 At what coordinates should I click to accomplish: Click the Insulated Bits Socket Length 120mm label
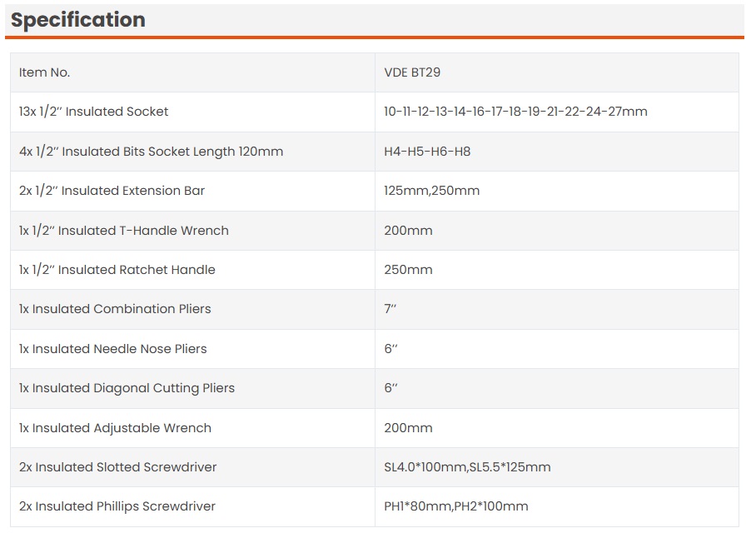[152, 152]
